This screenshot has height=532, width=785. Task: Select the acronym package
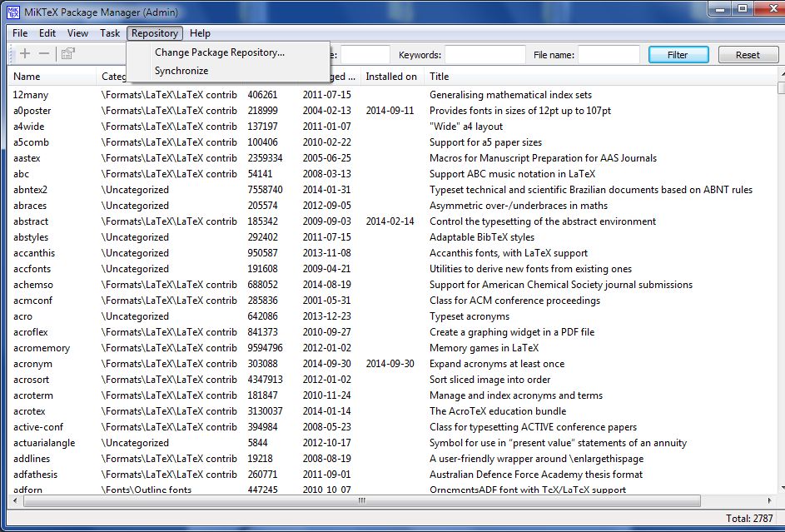(x=32, y=364)
